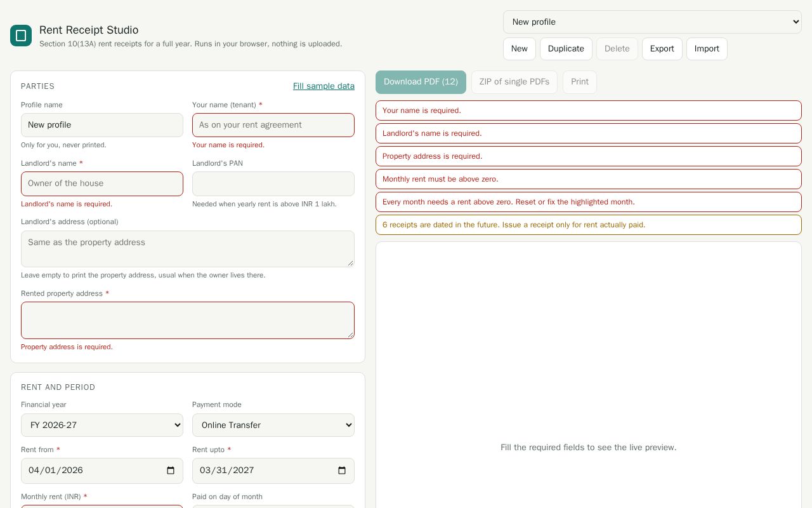The height and width of the screenshot is (508, 812).
Task: Click the Delete profile button
Action: click(617, 49)
